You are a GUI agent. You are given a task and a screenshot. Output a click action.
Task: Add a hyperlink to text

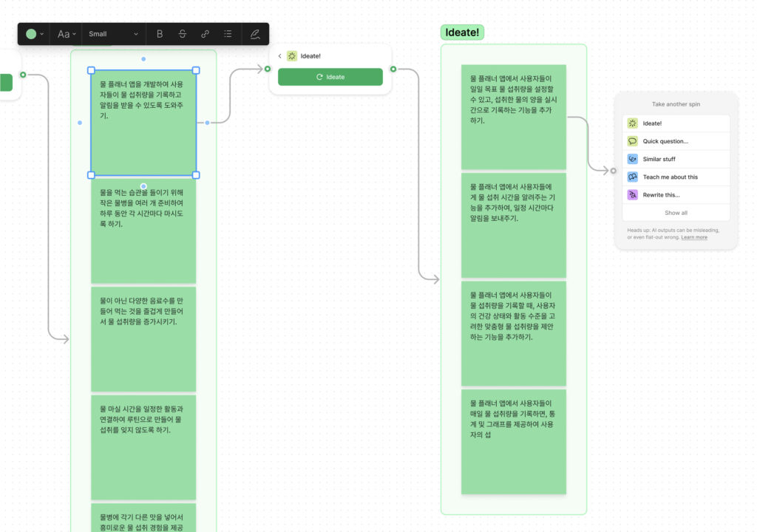[206, 34]
